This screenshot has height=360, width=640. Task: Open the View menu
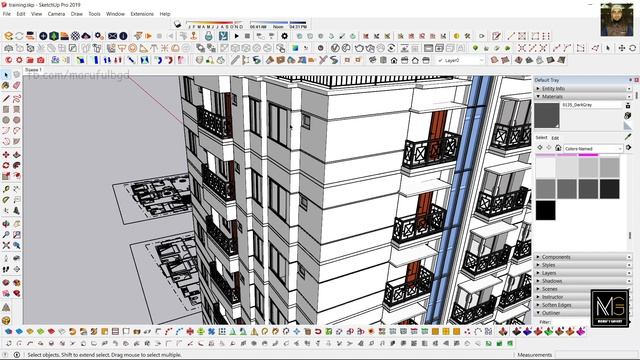[x=36, y=14]
